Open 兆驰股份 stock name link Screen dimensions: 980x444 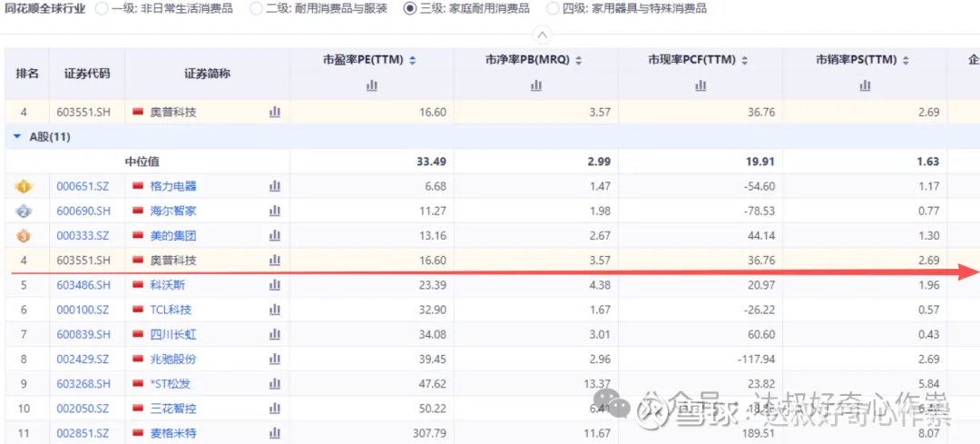(x=173, y=359)
